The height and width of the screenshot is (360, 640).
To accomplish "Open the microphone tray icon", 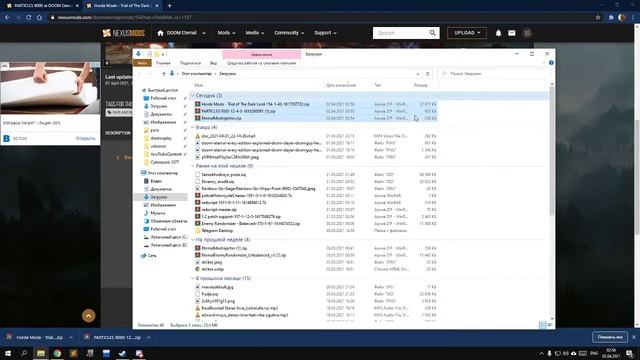I will click(549, 353).
